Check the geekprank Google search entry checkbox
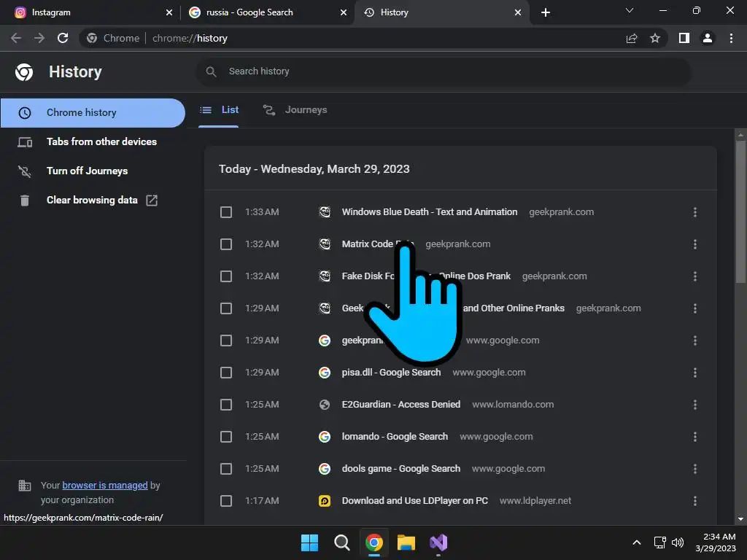The height and width of the screenshot is (560, 747). [226, 341]
